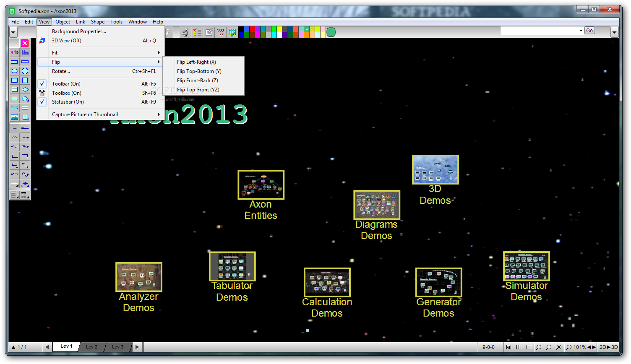The height and width of the screenshot is (364, 631).
Task: Pick the red color swatch
Action: coord(252,29)
